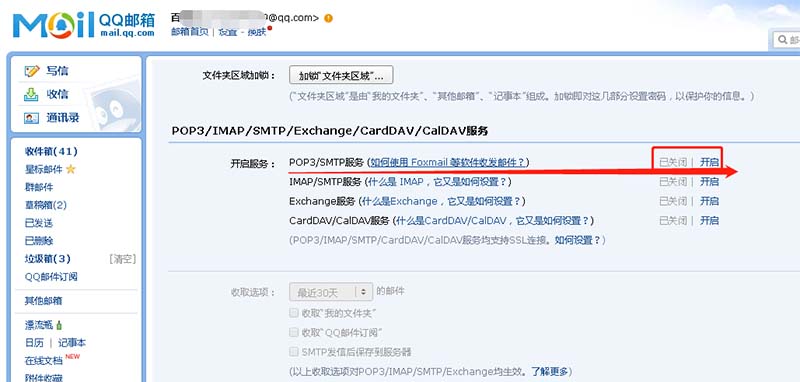800x382 pixels.
Task: Open 什么是 IMAP help link
Action: pyautogui.click(x=437, y=182)
